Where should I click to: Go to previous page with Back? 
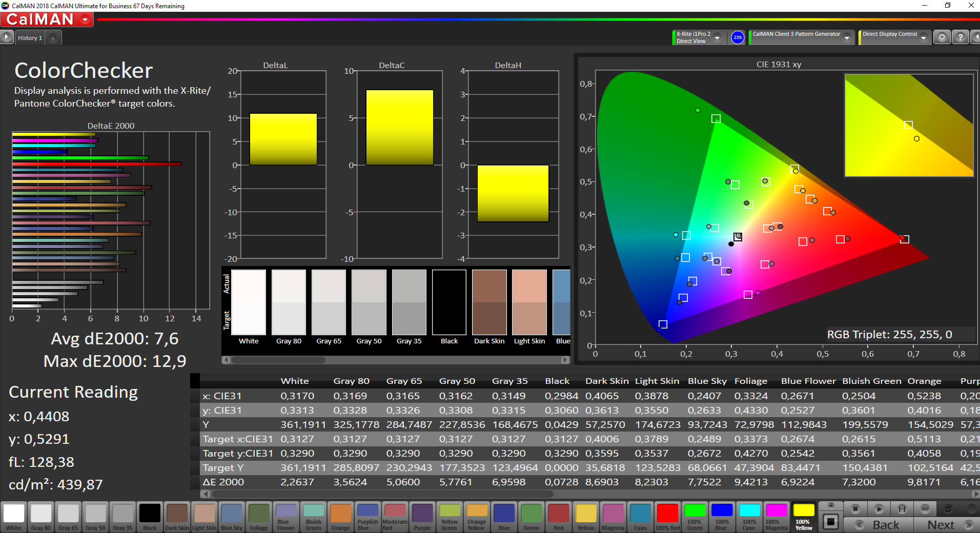click(878, 525)
